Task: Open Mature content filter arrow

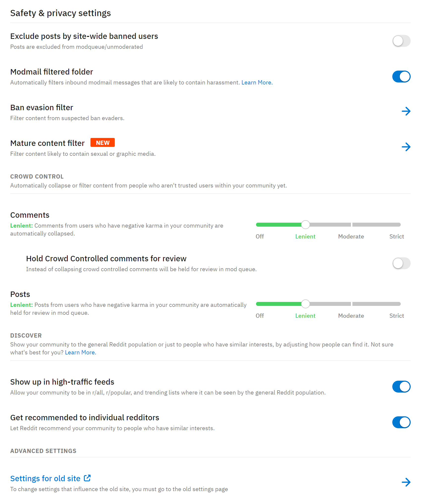Action: (406, 147)
